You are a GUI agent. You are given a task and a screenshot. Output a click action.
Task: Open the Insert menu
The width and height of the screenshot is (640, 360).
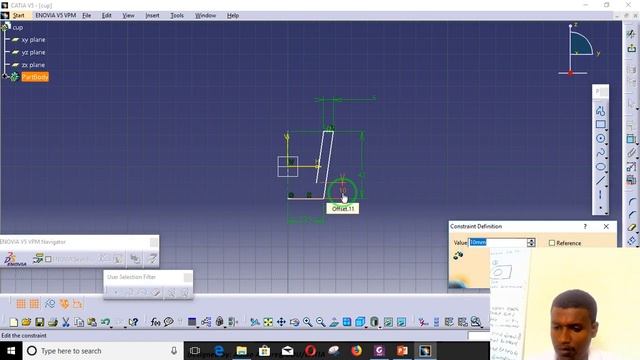coord(152,16)
